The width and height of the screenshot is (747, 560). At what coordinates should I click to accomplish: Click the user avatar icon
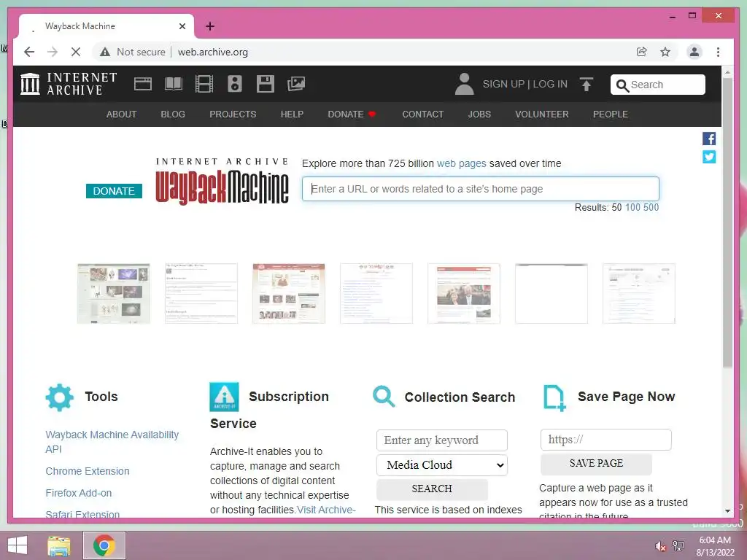point(464,85)
